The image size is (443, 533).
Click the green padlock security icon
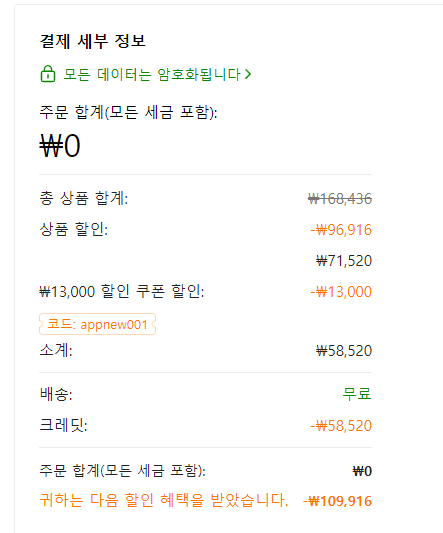point(48,74)
